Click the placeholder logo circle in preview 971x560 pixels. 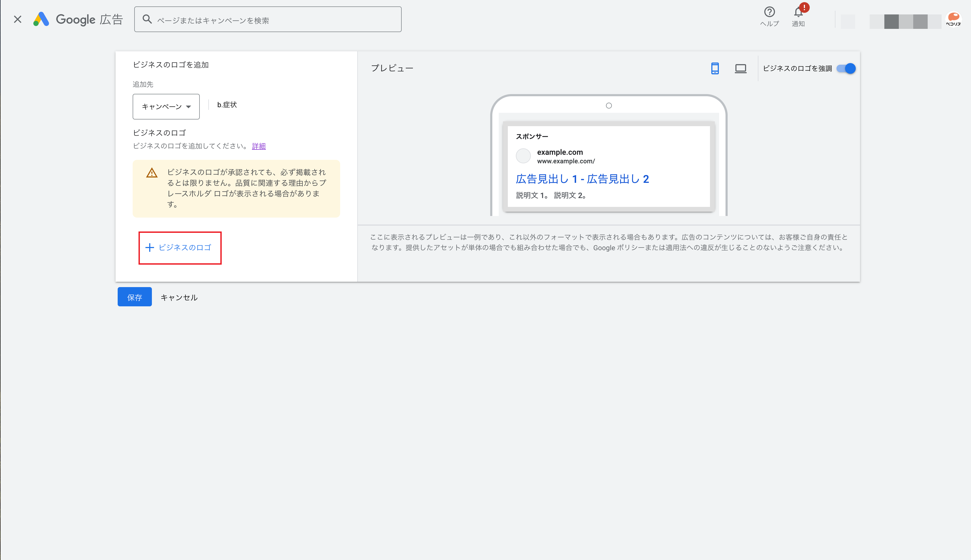coord(523,156)
